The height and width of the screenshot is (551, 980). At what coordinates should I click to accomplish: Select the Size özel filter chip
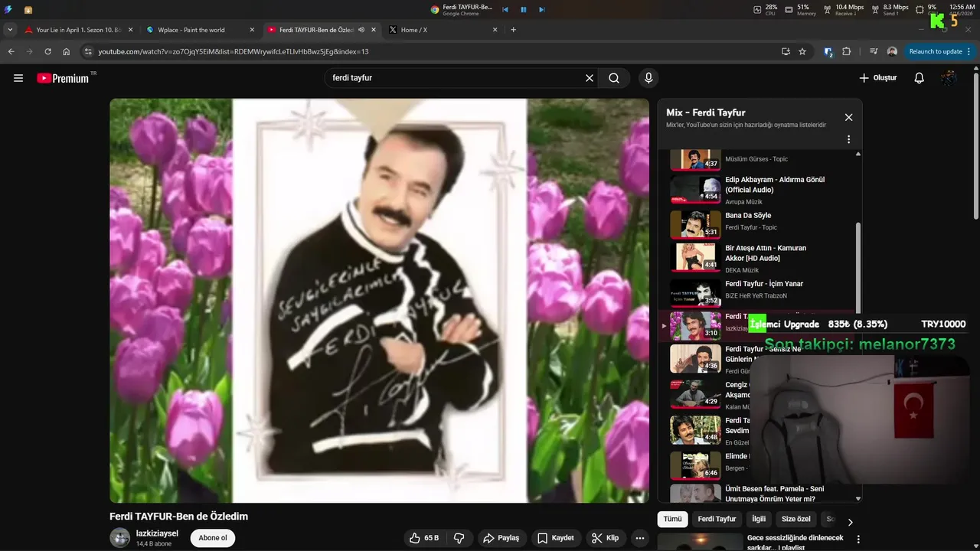tap(795, 519)
